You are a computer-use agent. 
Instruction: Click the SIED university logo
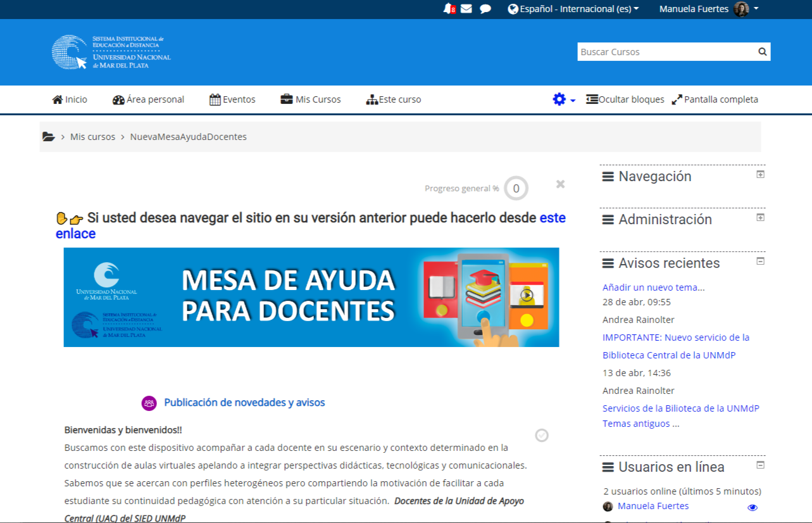coord(111,52)
